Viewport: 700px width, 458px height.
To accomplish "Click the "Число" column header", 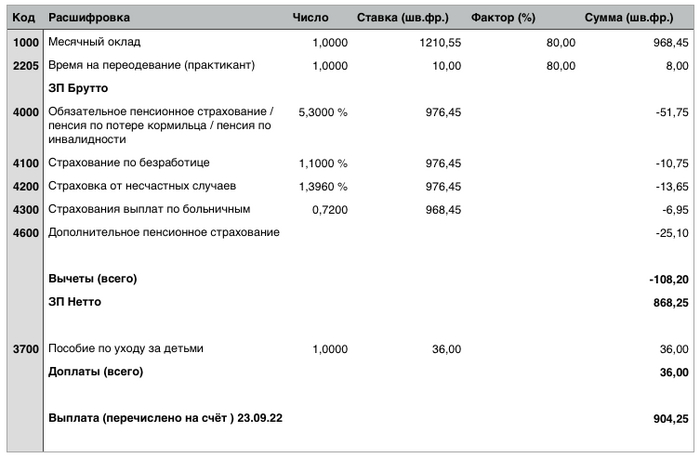I will pos(310,17).
